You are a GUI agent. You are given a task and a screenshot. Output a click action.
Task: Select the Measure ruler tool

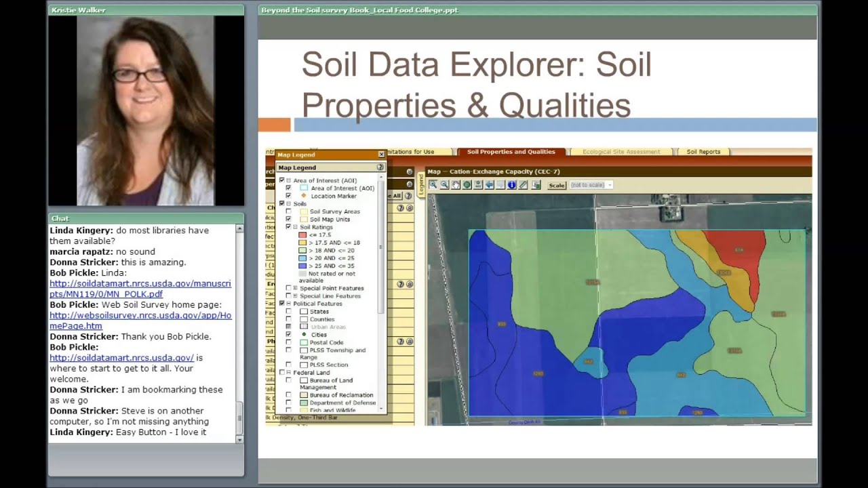pyautogui.click(x=523, y=185)
